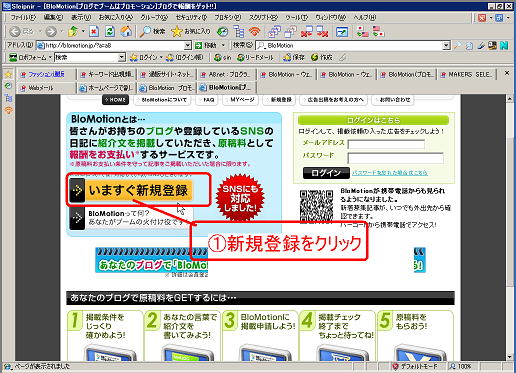This screenshot has width=516, height=373.
Task: Click the forgot password link
Action: coord(390,173)
